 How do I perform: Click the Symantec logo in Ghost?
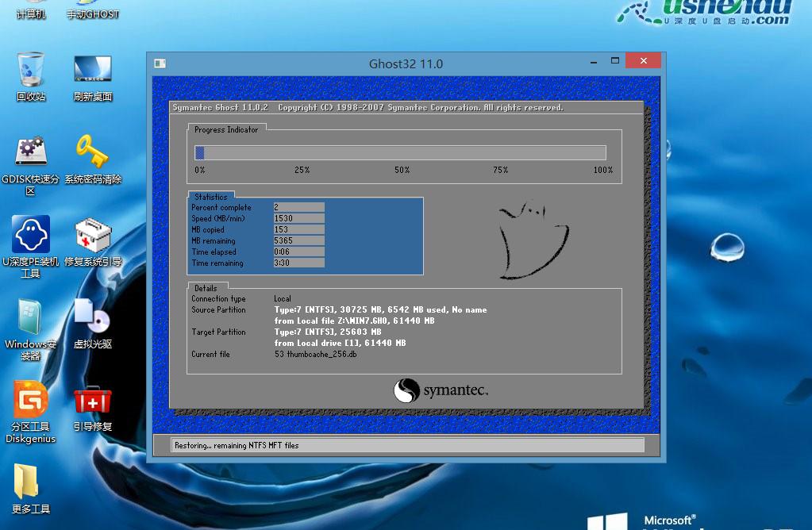click(441, 390)
